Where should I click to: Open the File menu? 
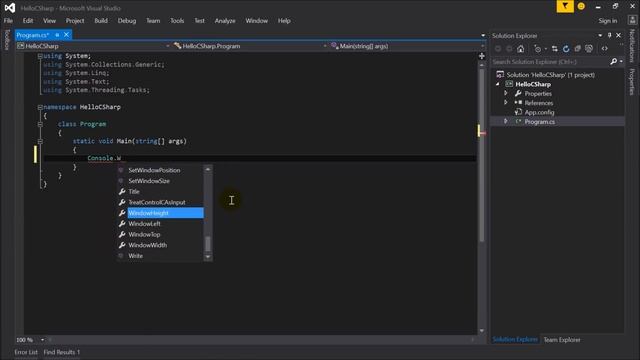pyautogui.click(x=8, y=20)
